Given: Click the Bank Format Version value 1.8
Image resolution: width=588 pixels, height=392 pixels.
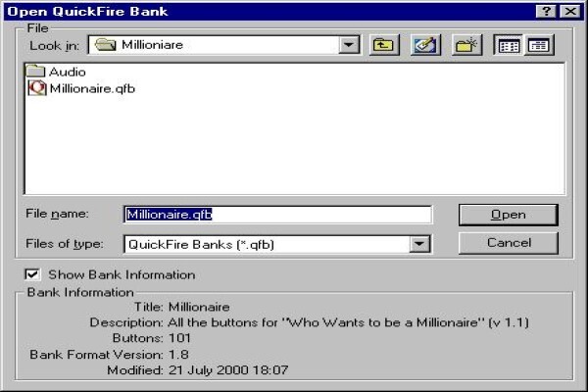Looking at the screenshot, I should tap(178, 355).
